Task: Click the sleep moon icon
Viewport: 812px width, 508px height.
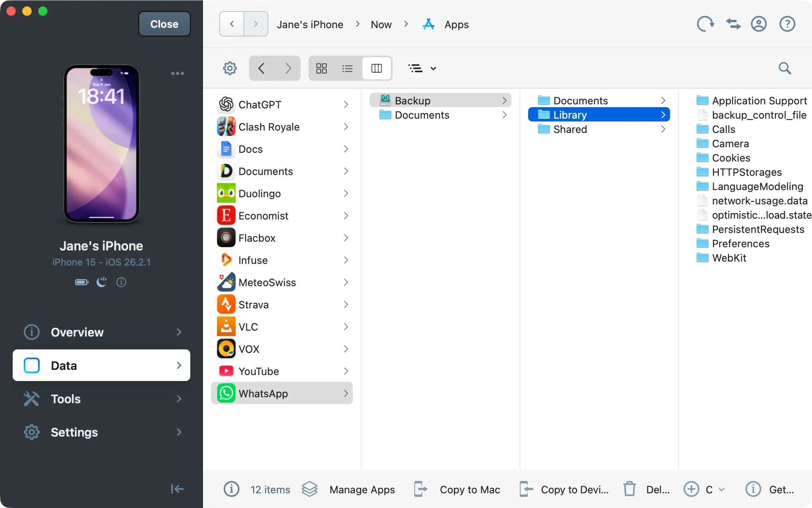Action: pos(101,282)
